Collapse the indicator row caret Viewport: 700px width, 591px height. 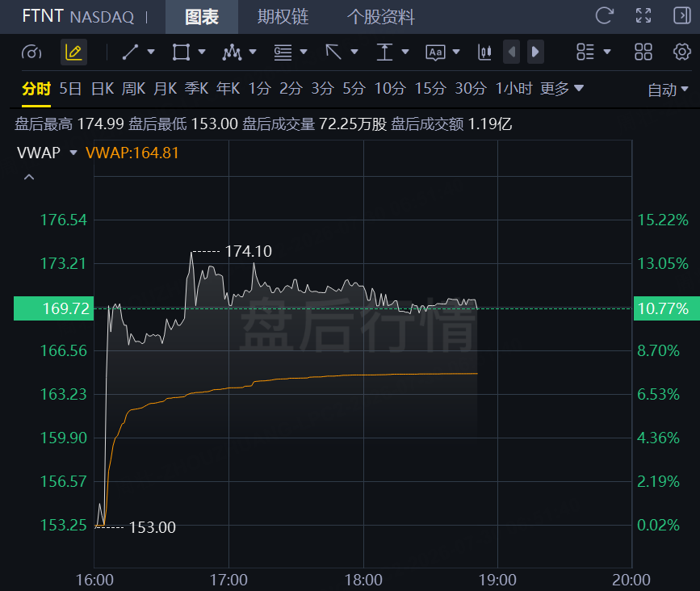pos(29,177)
